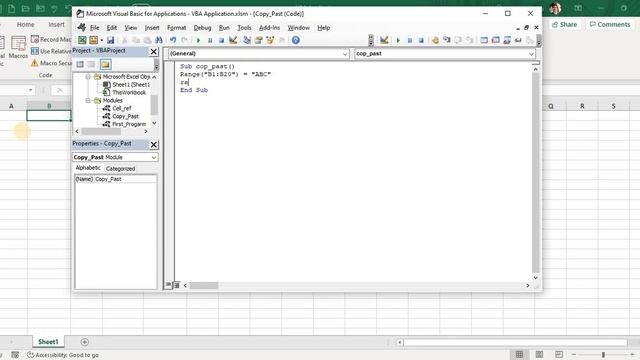Open the Locals Window icon
The image size is (640, 360).
[484, 40]
